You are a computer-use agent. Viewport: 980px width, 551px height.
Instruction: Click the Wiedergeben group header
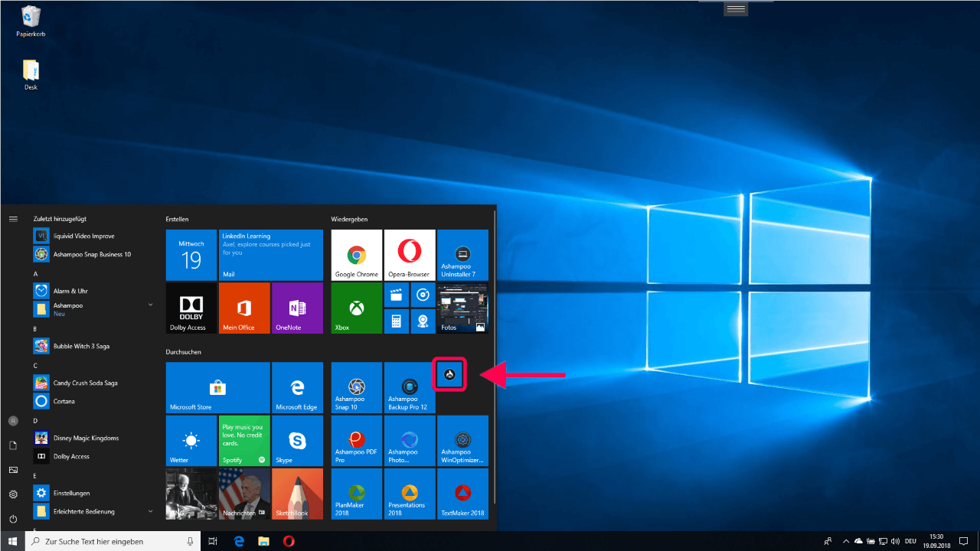point(349,219)
